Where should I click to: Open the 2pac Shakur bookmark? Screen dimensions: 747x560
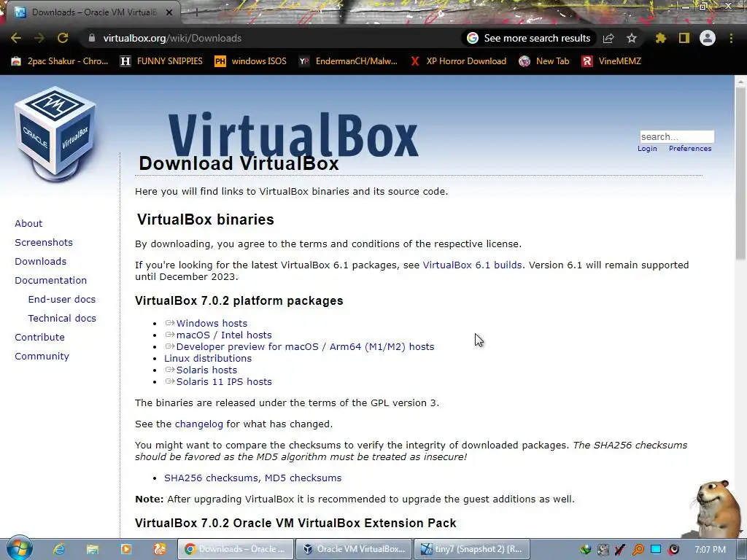tap(60, 61)
